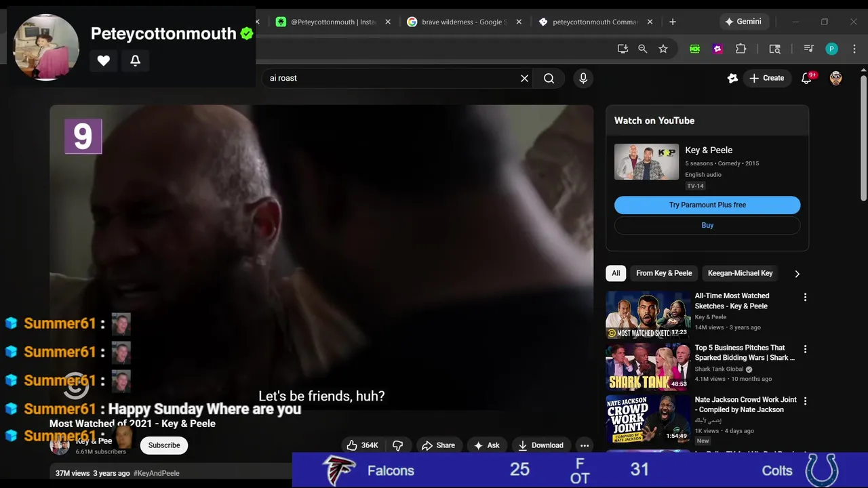Share the Key & Peele video
Viewport: 868px width, 488px height.
coord(438,445)
